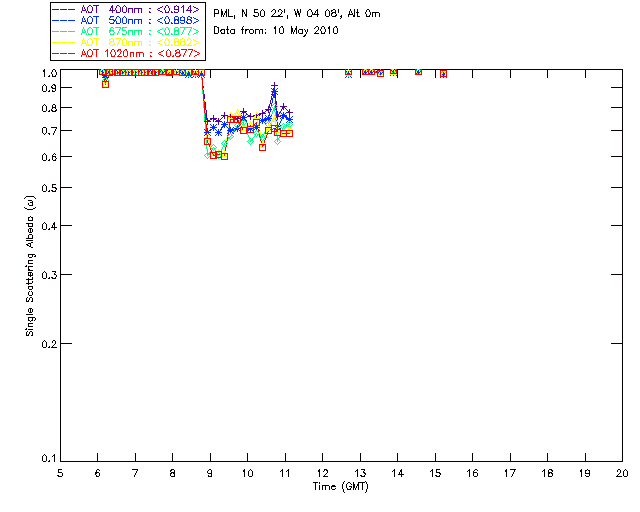
Task: Click the 12 x-axis tick label
Action: coord(322,473)
